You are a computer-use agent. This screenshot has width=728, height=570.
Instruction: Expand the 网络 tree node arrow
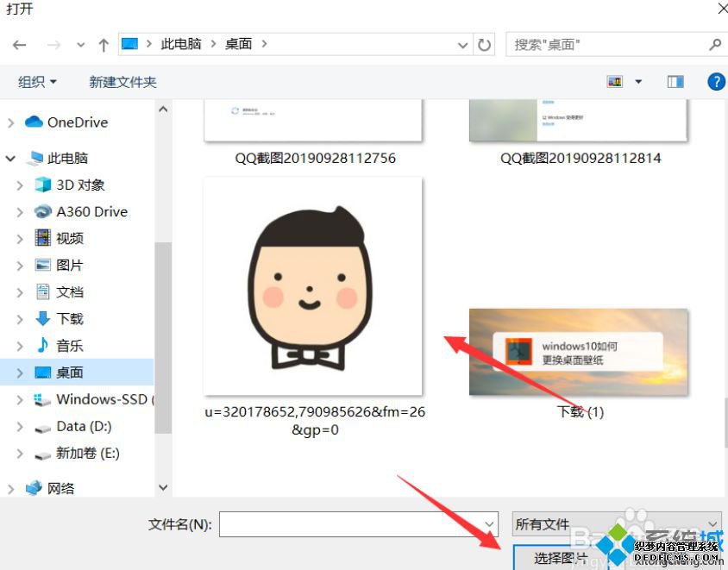tap(11, 489)
